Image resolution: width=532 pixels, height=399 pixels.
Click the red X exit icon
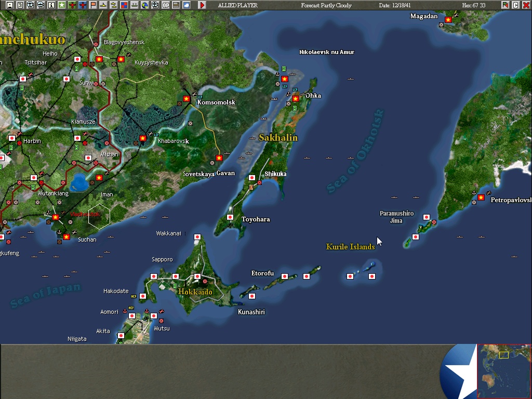[x=526, y=5]
